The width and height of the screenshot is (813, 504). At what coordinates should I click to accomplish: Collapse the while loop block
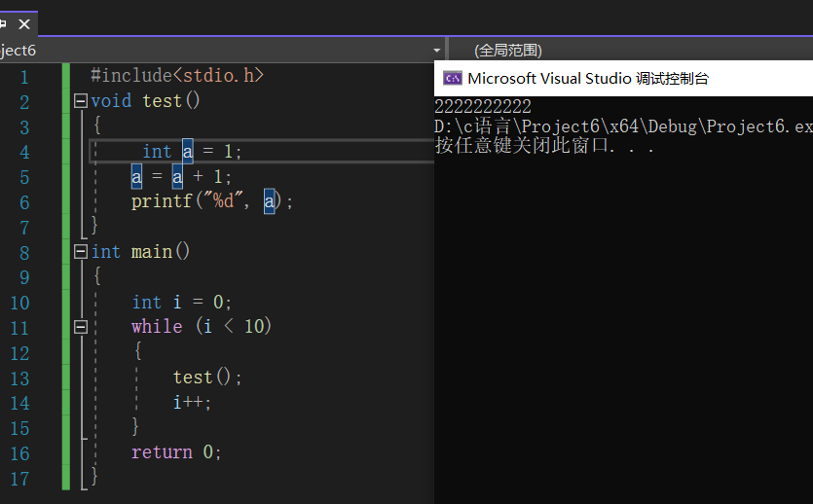81,326
